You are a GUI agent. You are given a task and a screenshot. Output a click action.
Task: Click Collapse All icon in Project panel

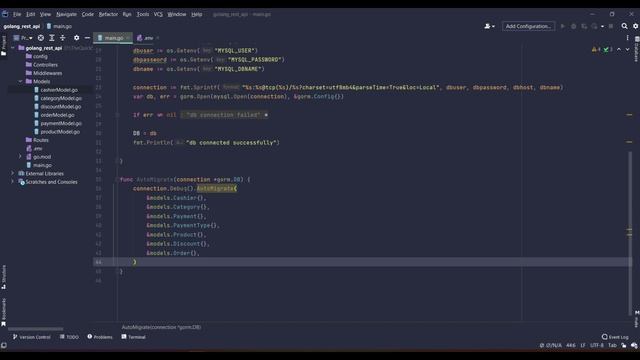point(63,38)
